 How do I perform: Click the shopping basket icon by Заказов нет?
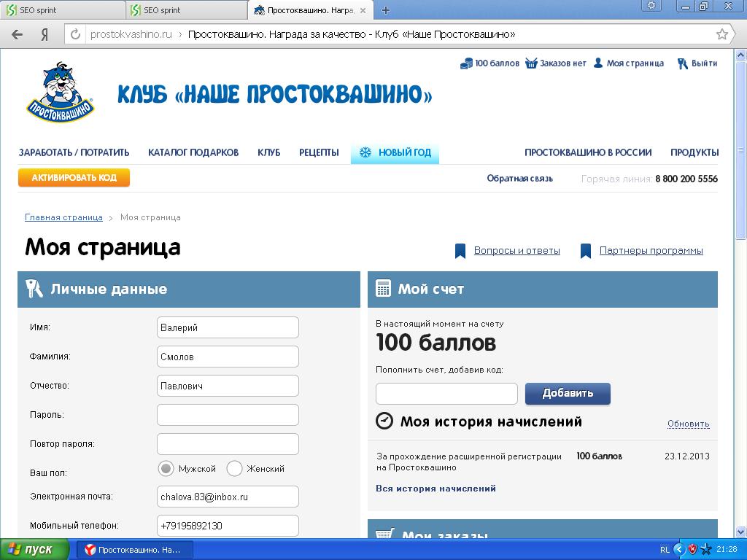(531, 63)
